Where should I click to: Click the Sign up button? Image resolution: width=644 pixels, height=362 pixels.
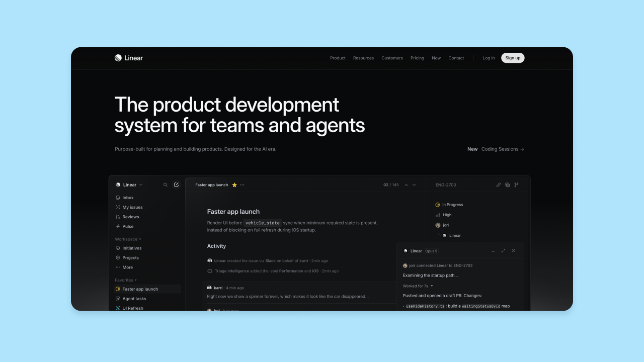tap(513, 58)
